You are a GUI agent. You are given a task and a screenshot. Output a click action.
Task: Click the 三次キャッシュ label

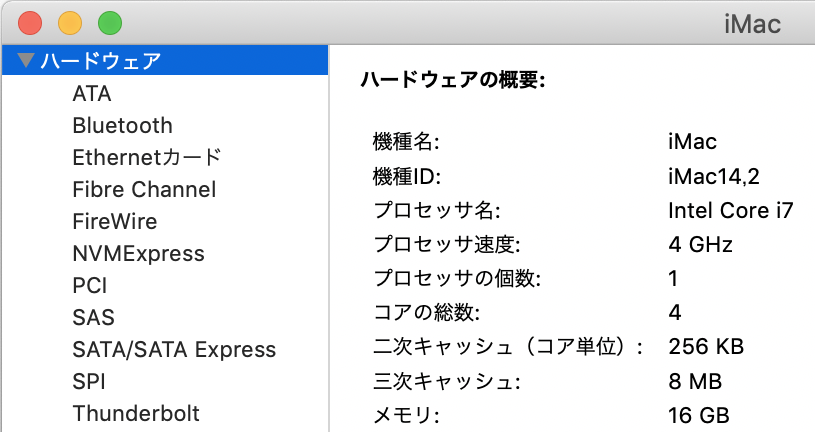[446, 382]
